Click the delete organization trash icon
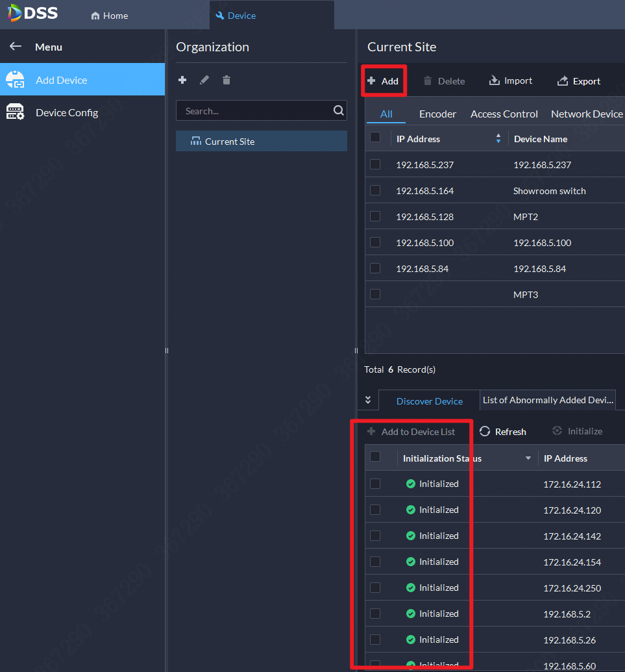 point(227,80)
